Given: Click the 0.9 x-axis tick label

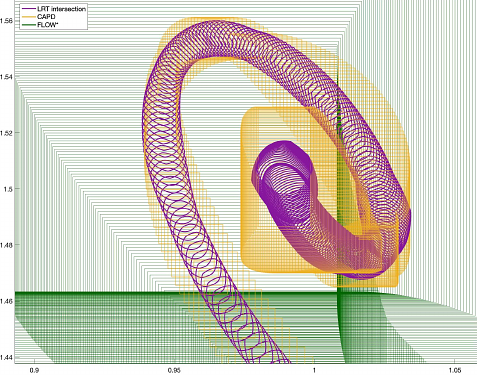Looking at the screenshot, I should pos(34,370).
